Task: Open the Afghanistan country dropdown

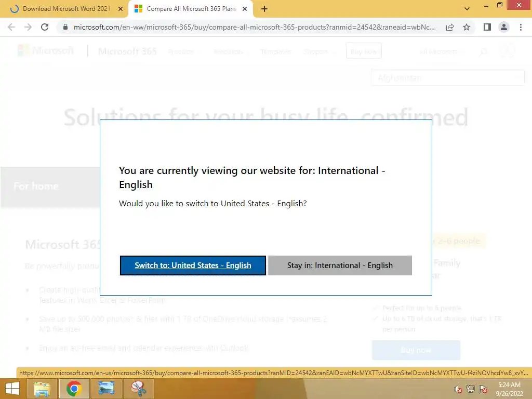Action: point(448,78)
